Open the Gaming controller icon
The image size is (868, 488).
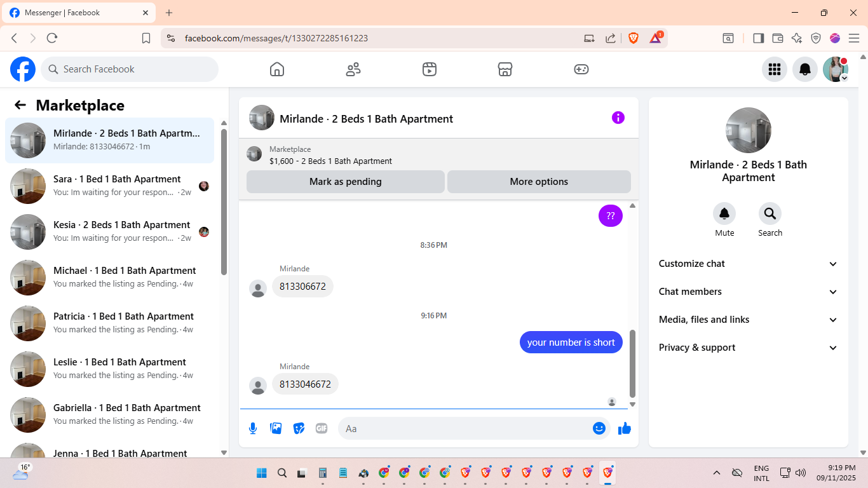581,69
